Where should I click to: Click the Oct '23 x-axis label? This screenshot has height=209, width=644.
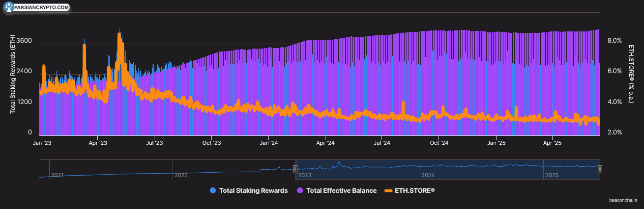211,143
